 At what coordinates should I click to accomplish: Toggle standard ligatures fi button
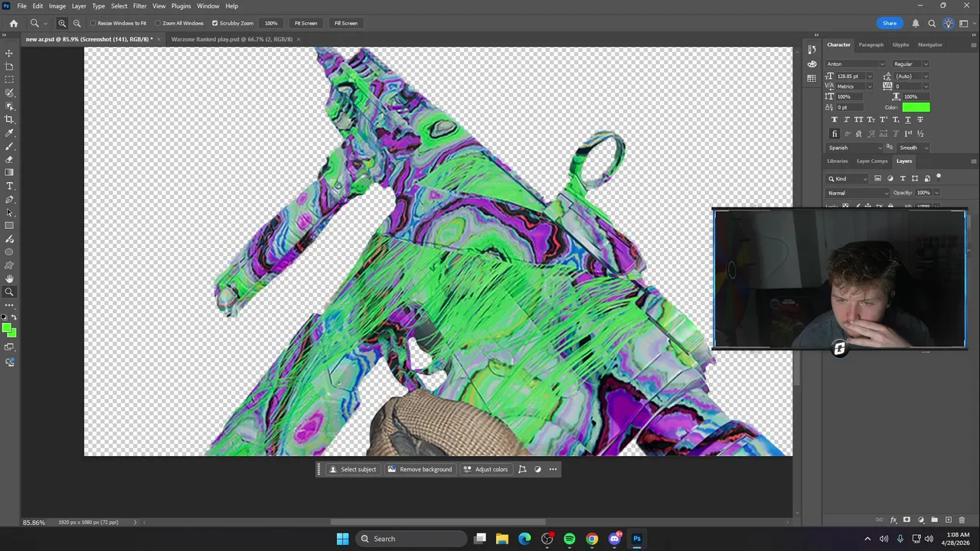835,134
